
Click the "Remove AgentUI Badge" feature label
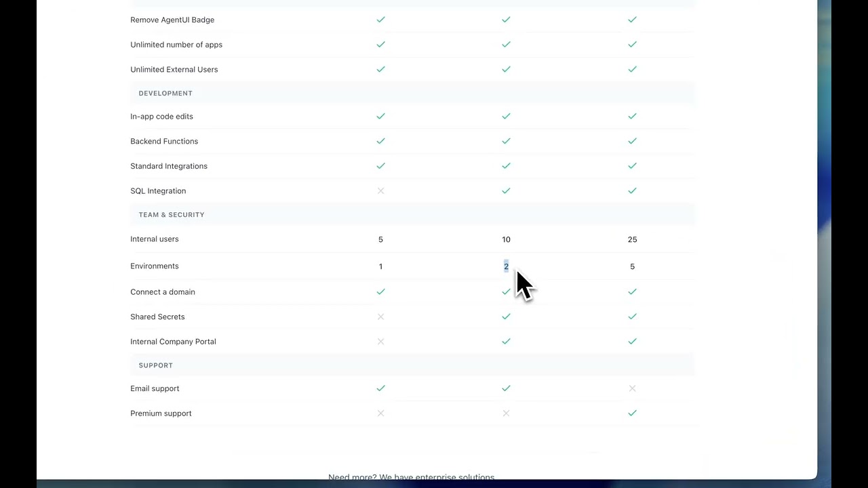pyautogui.click(x=172, y=20)
